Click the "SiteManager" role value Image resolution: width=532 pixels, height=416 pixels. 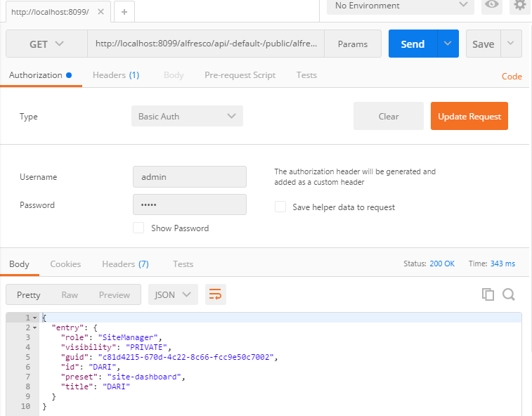click(128, 337)
